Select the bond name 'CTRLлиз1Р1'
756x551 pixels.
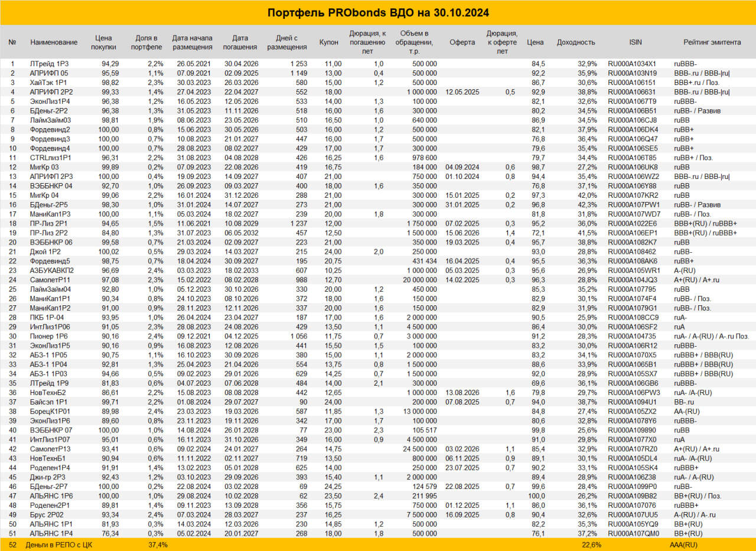pos(50,158)
